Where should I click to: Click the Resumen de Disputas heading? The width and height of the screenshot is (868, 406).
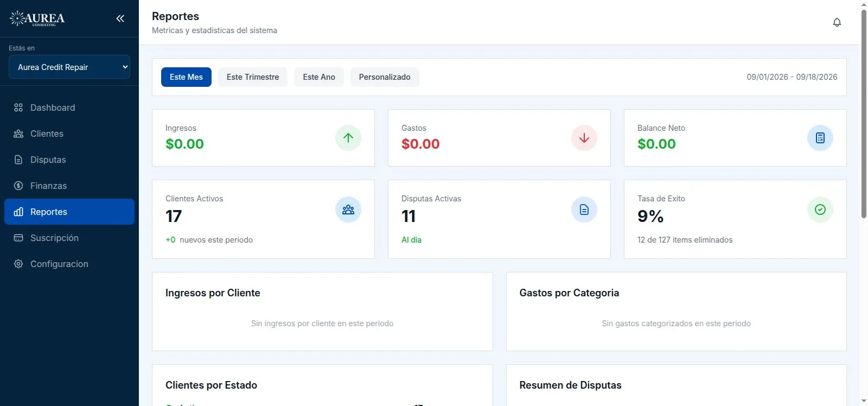click(570, 385)
